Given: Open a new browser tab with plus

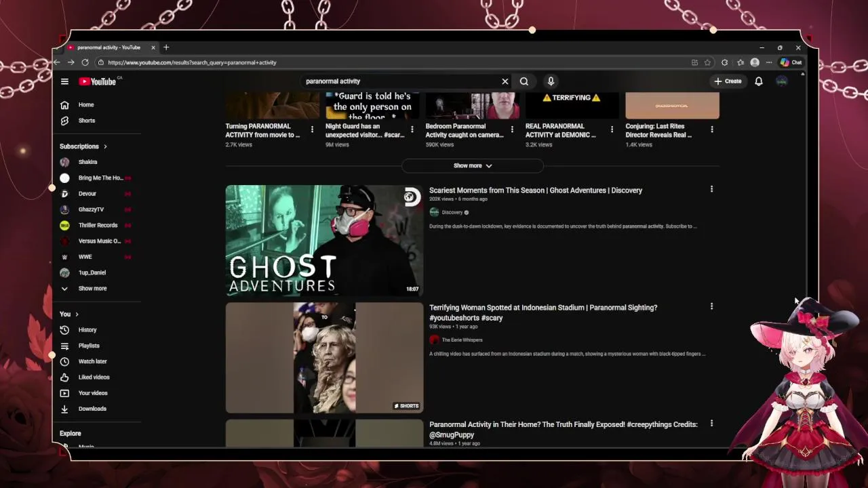Looking at the screenshot, I should click(166, 47).
